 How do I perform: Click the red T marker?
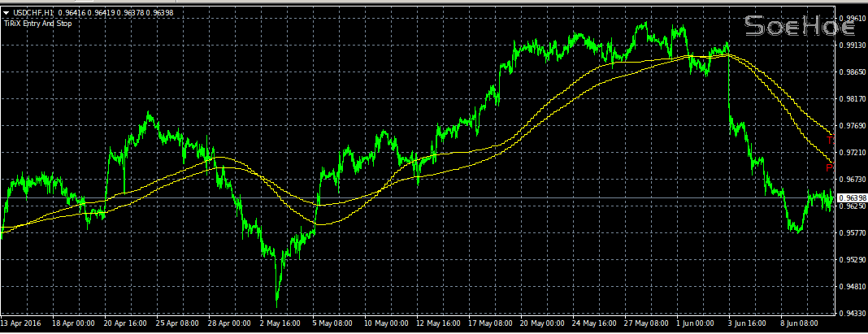[x=829, y=140]
